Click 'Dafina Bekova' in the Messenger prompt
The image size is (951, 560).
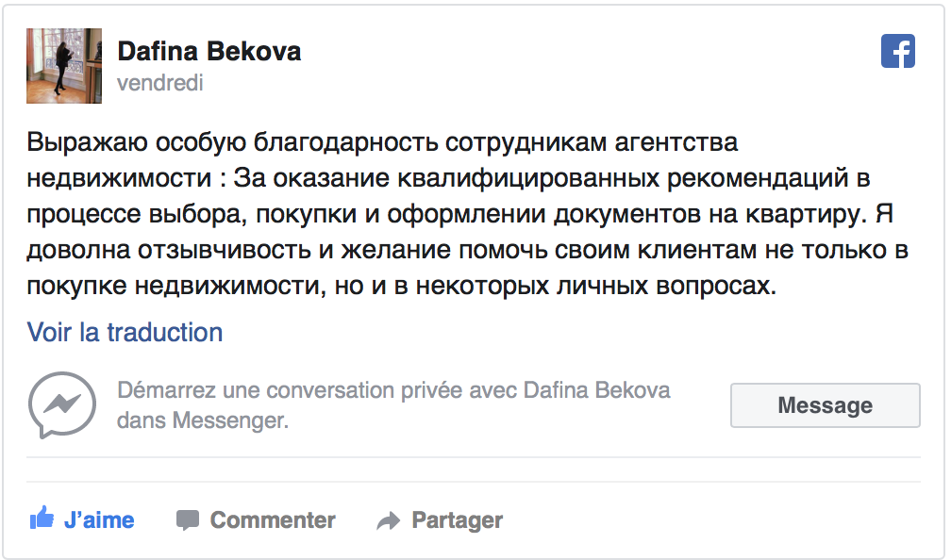point(596,390)
